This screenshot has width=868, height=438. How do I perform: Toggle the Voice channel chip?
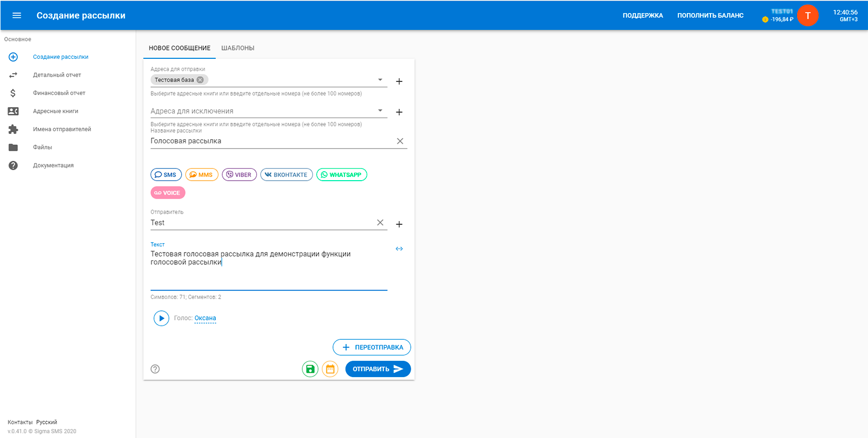pyautogui.click(x=168, y=193)
